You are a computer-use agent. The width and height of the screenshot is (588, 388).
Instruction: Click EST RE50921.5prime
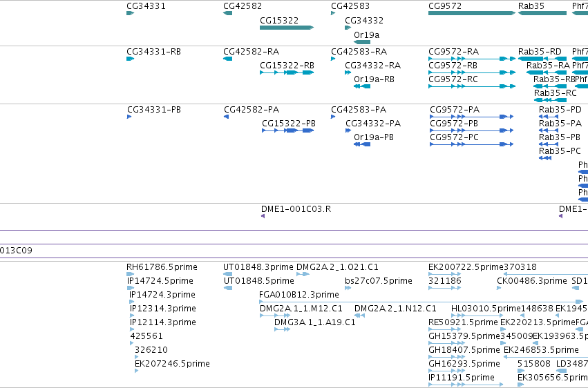(x=463, y=322)
